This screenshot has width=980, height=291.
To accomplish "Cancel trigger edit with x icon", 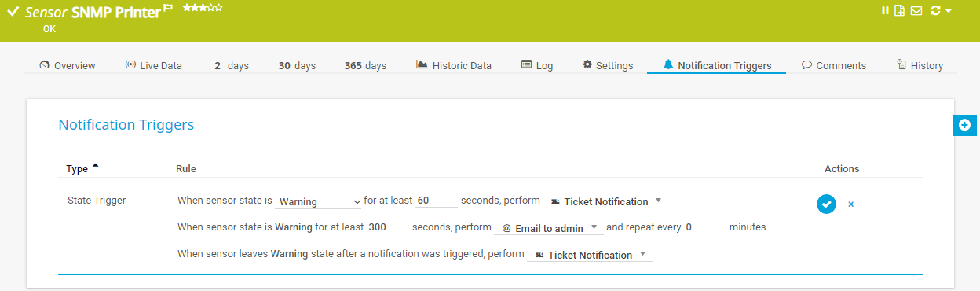I will (x=850, y=204).
